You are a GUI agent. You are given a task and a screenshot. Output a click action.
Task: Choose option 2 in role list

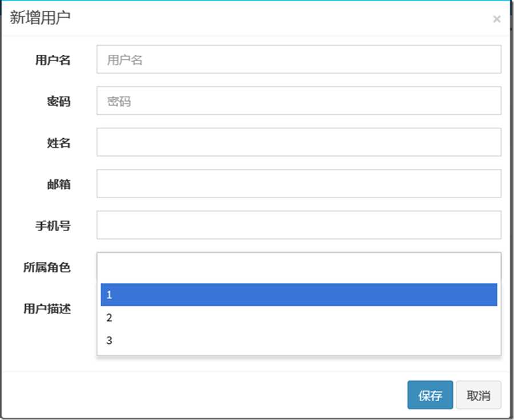point(299,317)
